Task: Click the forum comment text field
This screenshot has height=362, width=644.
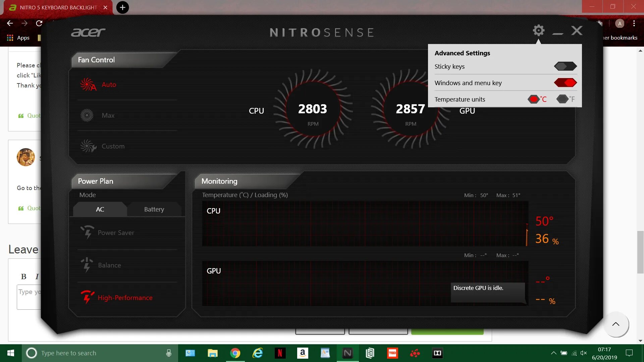Action: pyautogui.click(x=29, y=297)
